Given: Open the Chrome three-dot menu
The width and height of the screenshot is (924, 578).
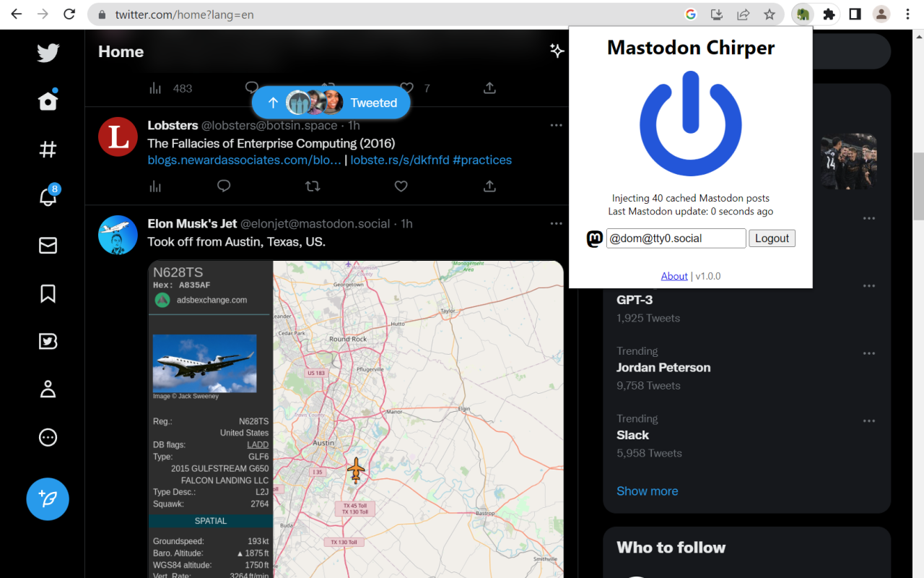Looking at the screenshot, I should (907, 14).
